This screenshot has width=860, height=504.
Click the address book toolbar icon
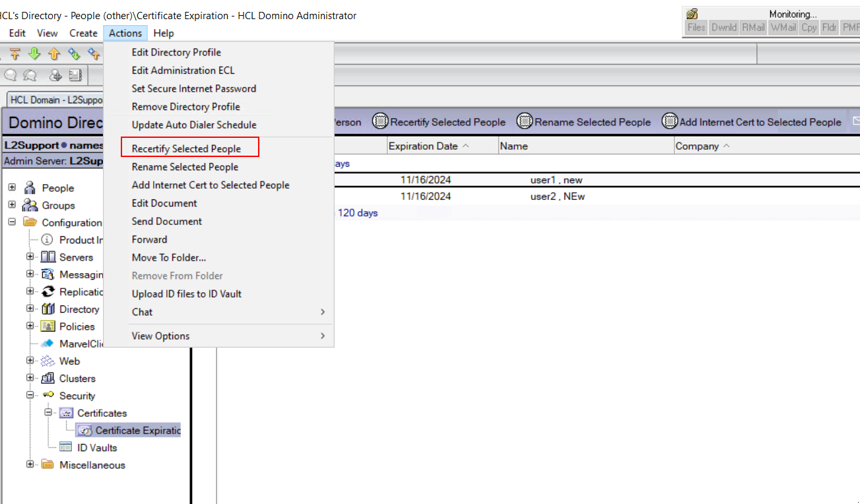(x=75, y=75)
